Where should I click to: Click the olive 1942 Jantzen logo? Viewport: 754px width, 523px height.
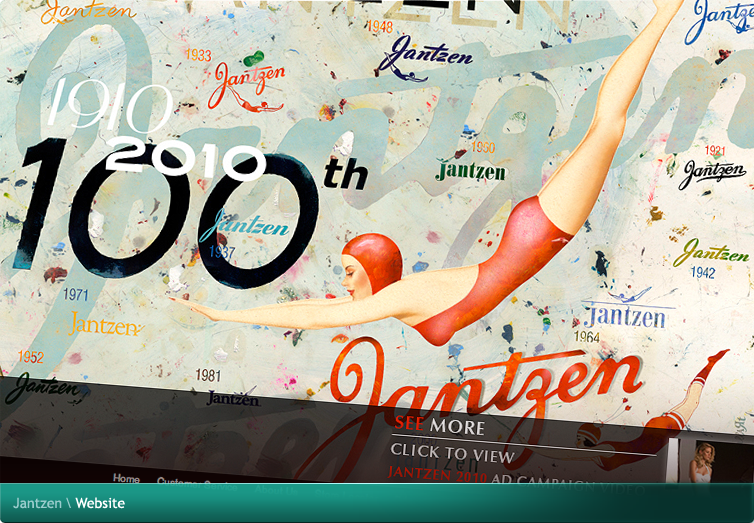[x=710, y=252]
